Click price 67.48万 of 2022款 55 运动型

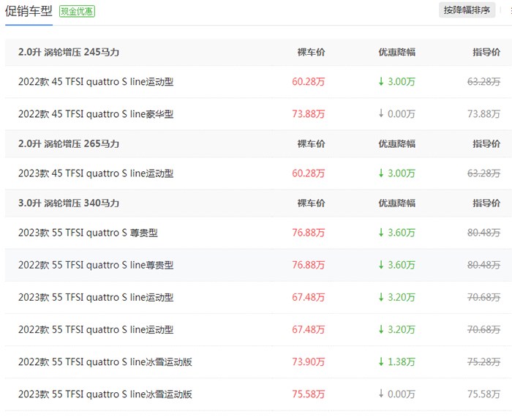pos(309,329)
